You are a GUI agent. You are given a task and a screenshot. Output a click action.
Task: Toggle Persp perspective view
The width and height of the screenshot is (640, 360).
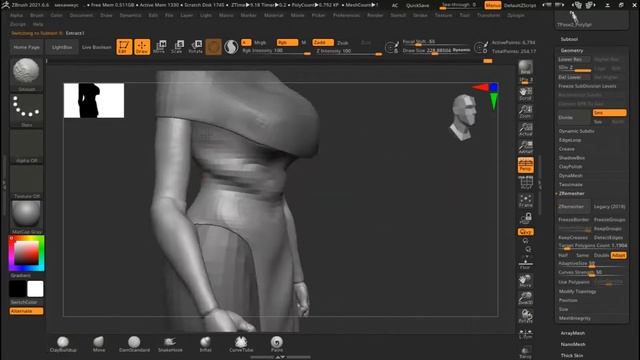(x=525, y=165)
